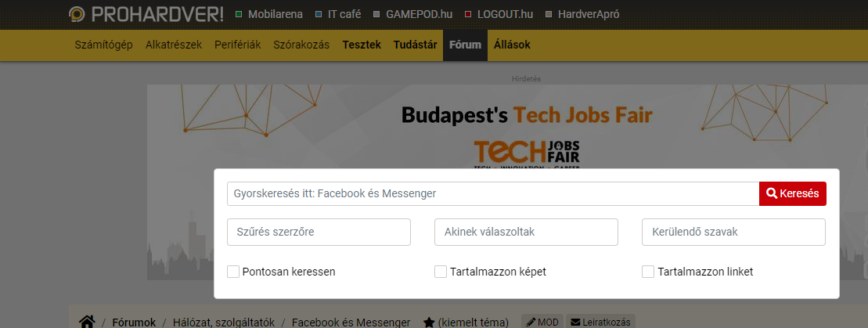The image size is (868, 328).
Task: Go to forum home via house icon
Action: coord(87,322)
